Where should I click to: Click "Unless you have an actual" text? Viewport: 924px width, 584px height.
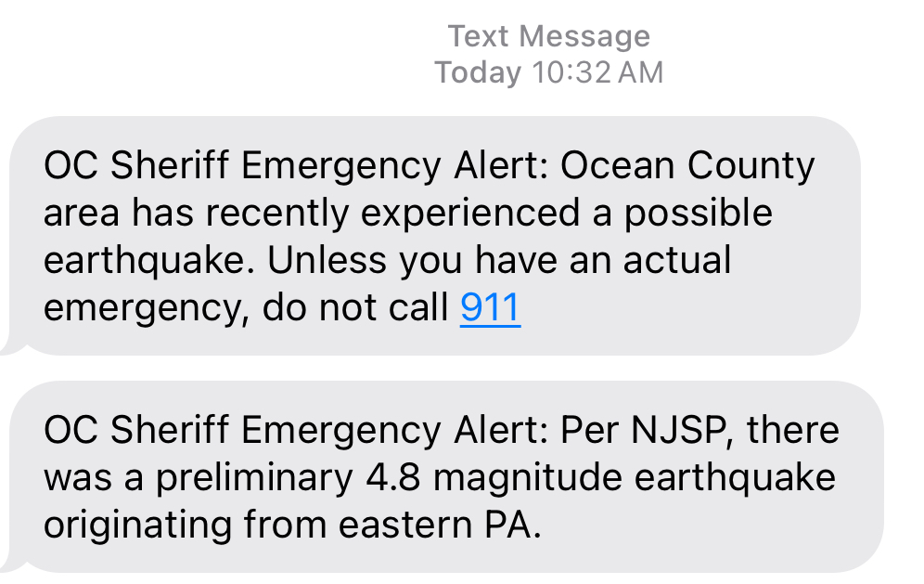coord(500,261)
